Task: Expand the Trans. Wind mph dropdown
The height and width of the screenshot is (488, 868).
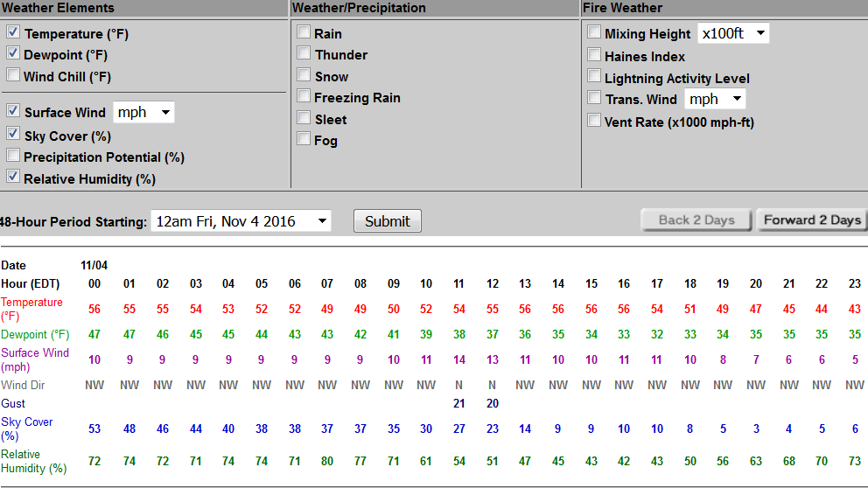Action: [714, 99]
